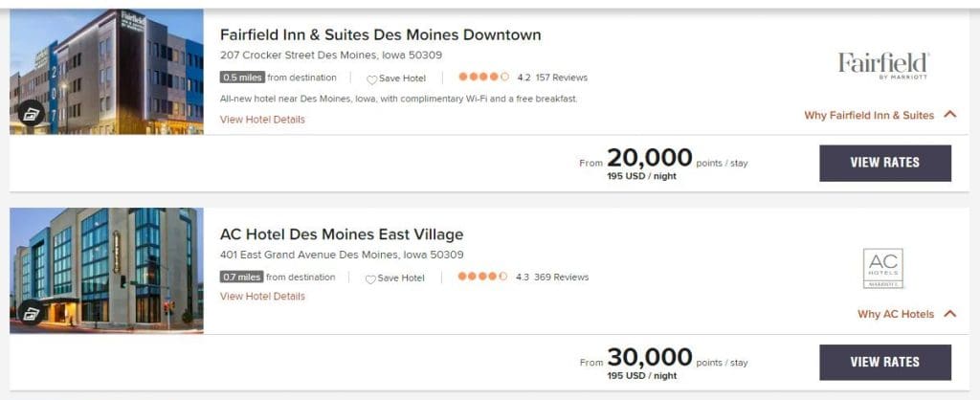Image resolution: width=980 pixels, height=400 pixels.
Task: Open Fairfield Inn & Suites Des Moines Downtown title
Action: (381, 35)
